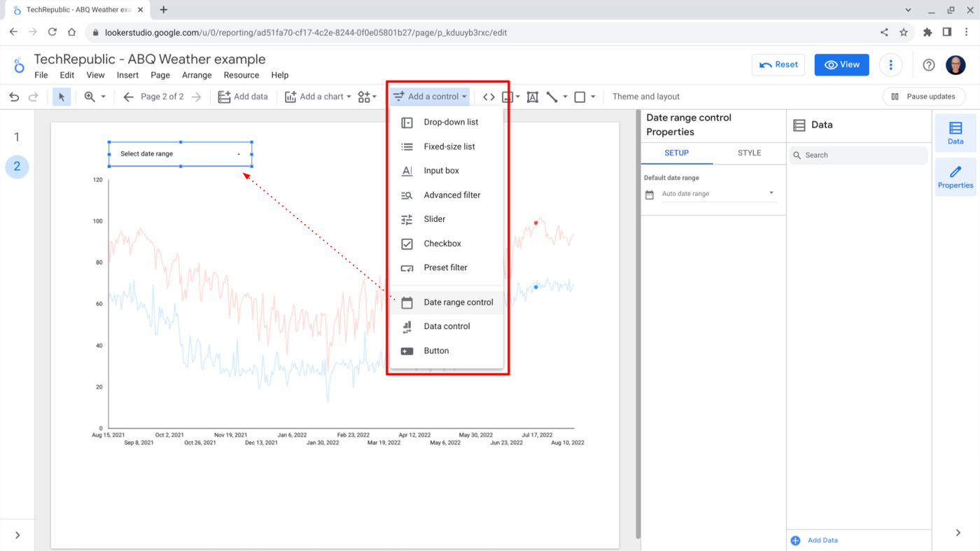980x551 pixels.
Task: Click the URL embed code icon
Action: 489,97
